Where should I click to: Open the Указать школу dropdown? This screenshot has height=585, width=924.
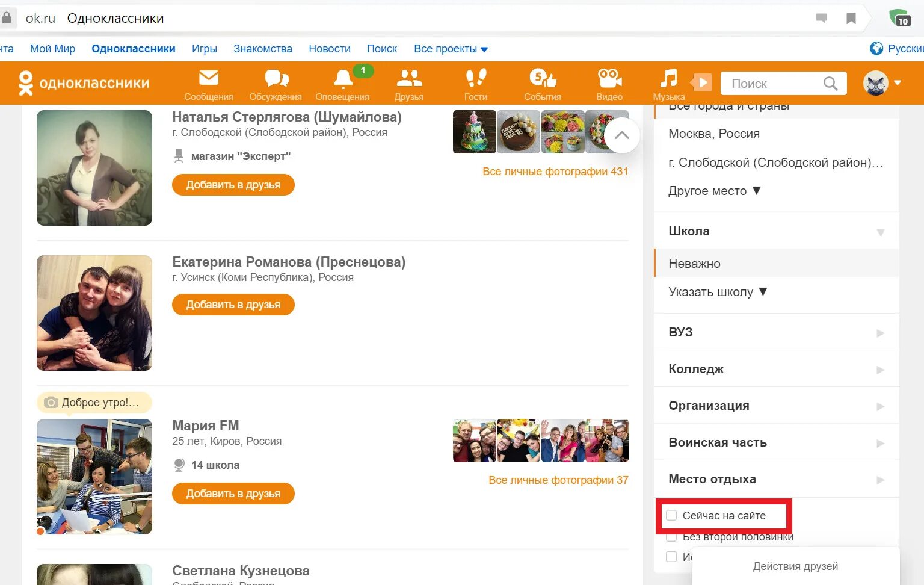[718, 292]
